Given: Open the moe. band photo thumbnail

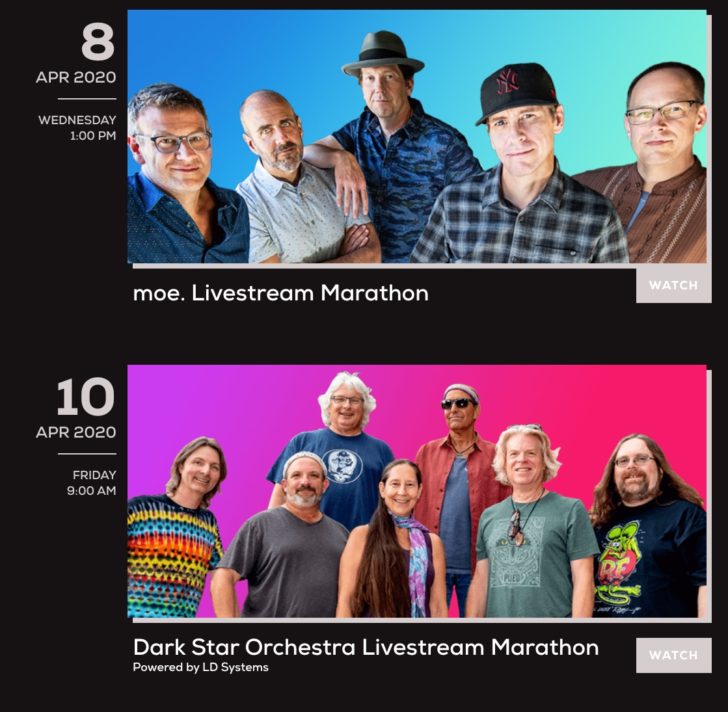Looking at the screenshot, I should coord(417,136).
